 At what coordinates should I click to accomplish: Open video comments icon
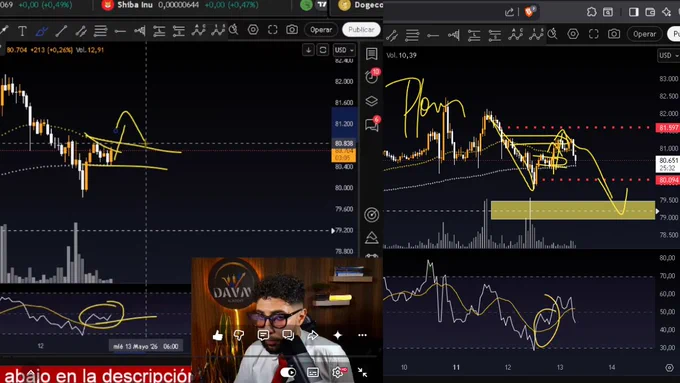[263, 335]
